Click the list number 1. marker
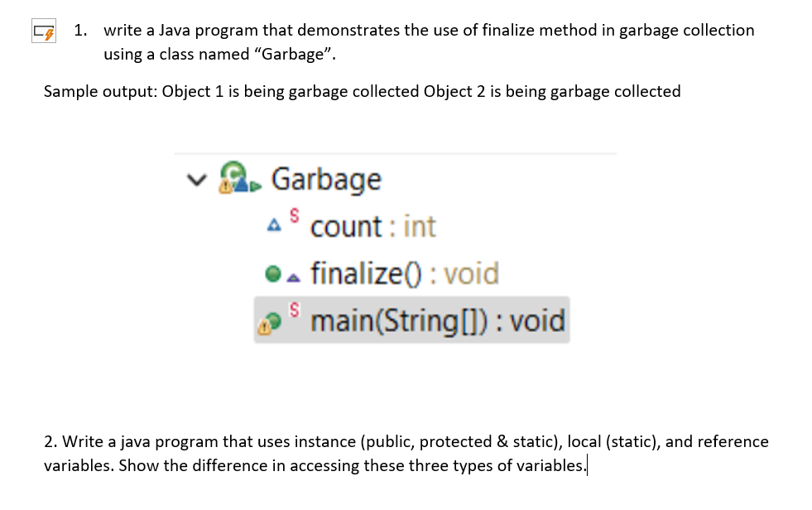The height and width of the screenshot is (510, 812). pyautogui.click(x=80, y=30)
